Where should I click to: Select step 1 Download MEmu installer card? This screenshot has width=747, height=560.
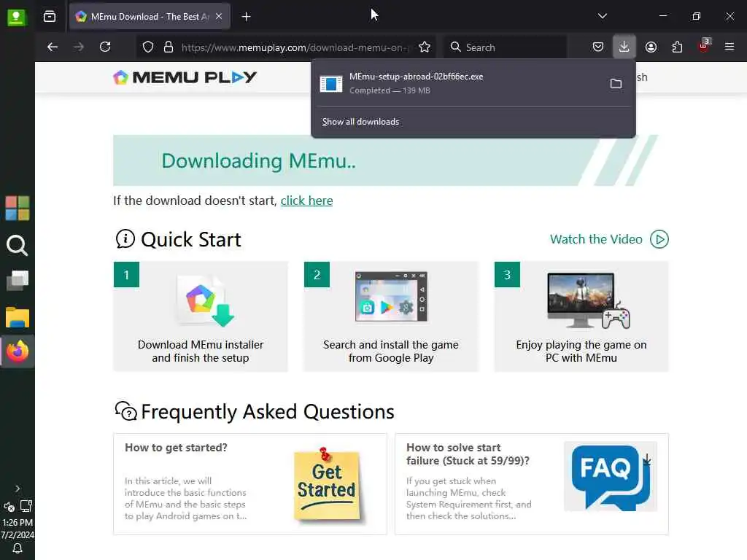coord(201,316)
